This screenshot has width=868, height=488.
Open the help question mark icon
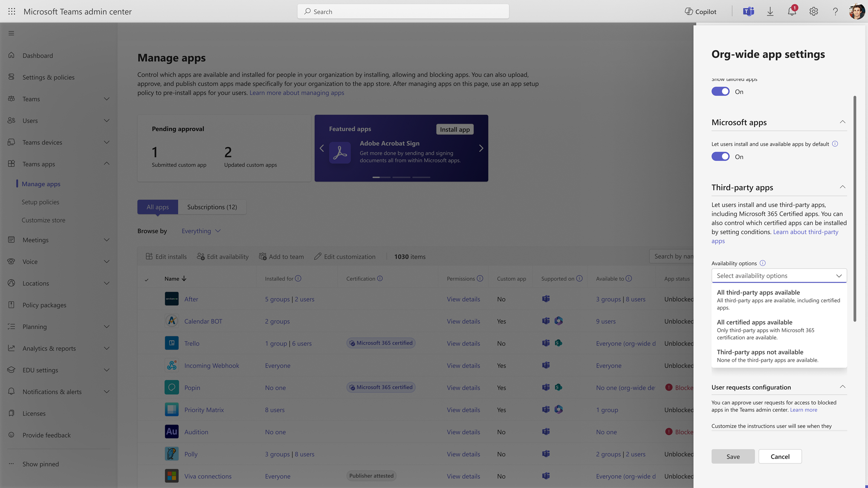click(x=835, y=11)
